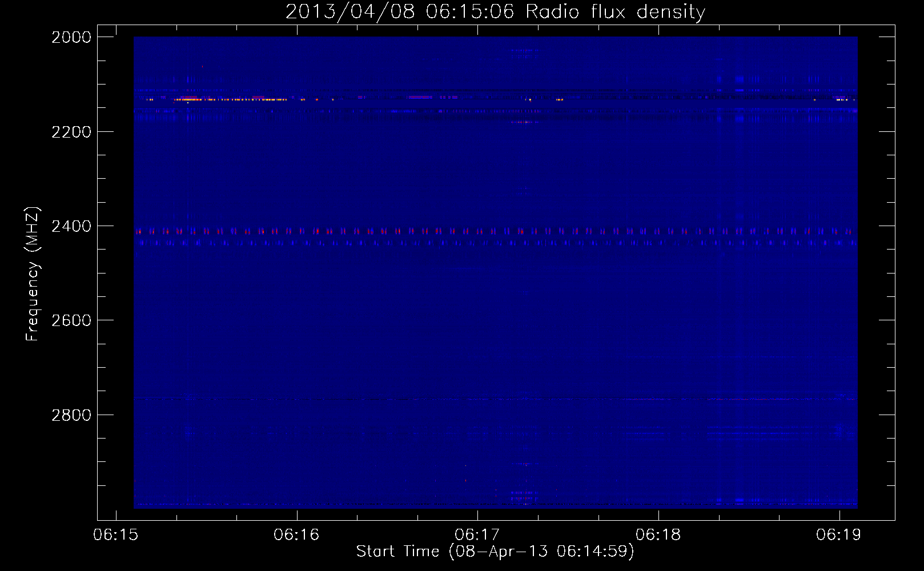This screenshot has width=924, height=571.
Task: Click the 06:19 time axis label
Action: (x=839, y=534)
